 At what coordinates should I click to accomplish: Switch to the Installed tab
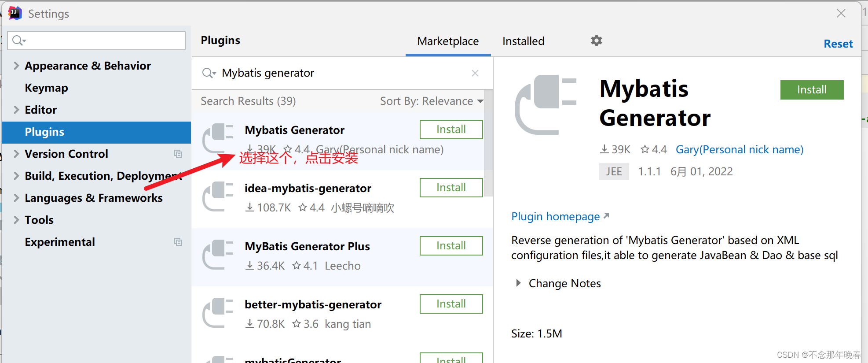pyautogui.click(x=523, y=41)
